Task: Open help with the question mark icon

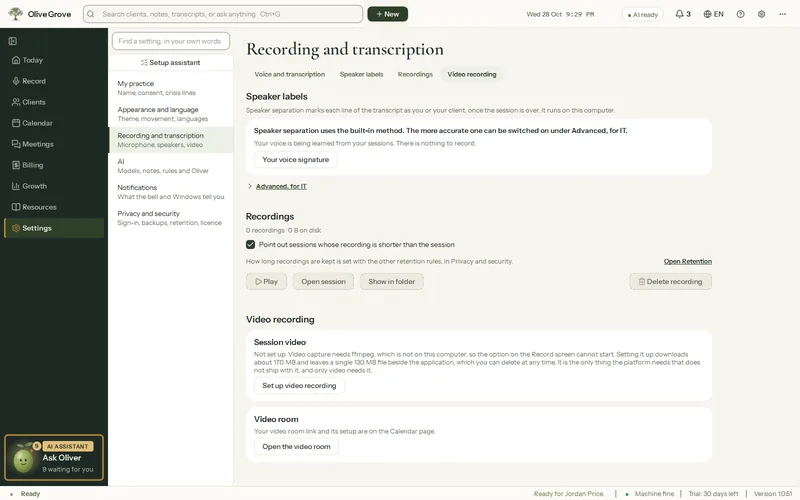Action: tap(740, 14)
